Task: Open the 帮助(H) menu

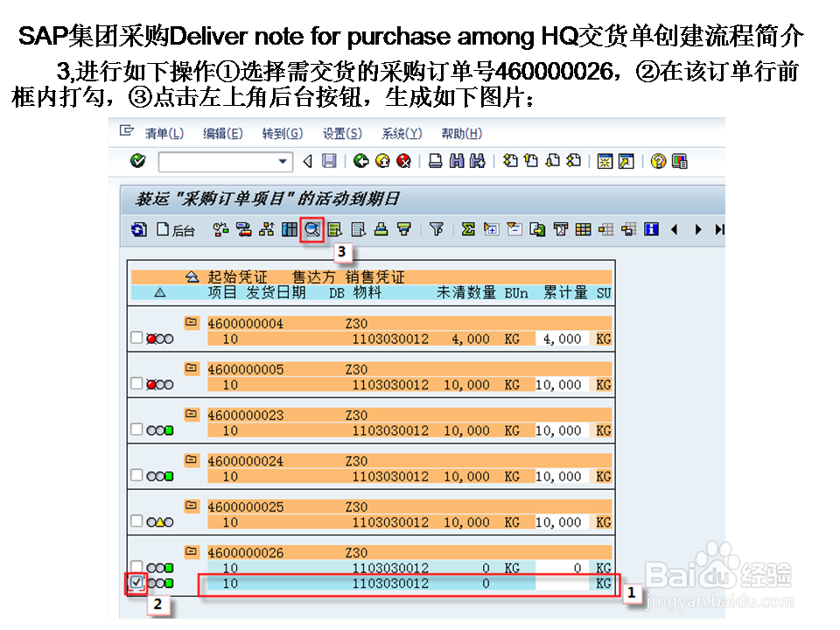Action: [462, 133]
